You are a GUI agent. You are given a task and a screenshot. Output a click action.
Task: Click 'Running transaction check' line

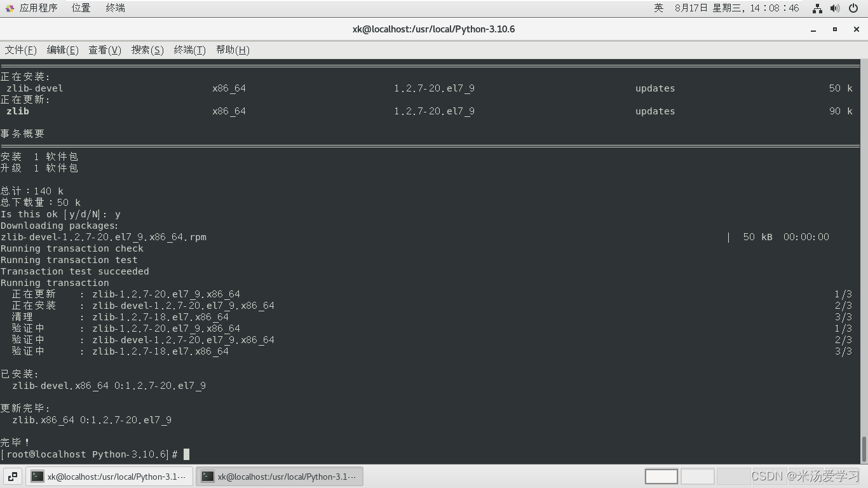(72, 248)
